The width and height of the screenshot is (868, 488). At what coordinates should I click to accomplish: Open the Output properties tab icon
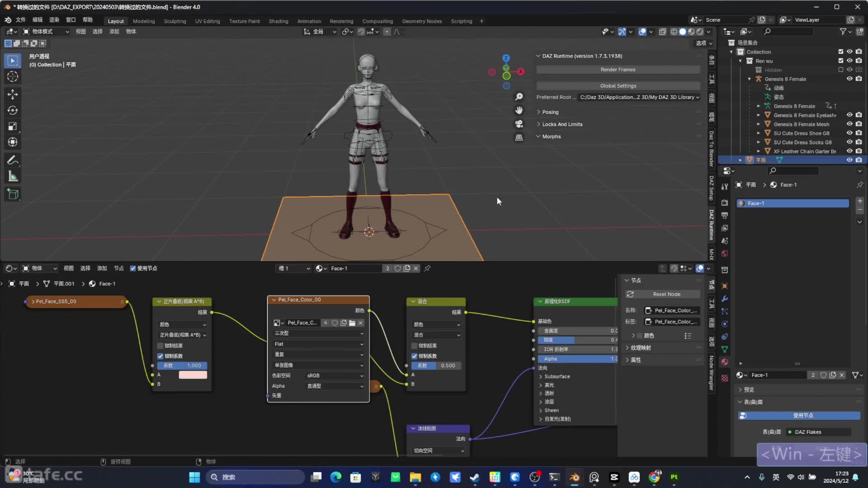[725, 216]
